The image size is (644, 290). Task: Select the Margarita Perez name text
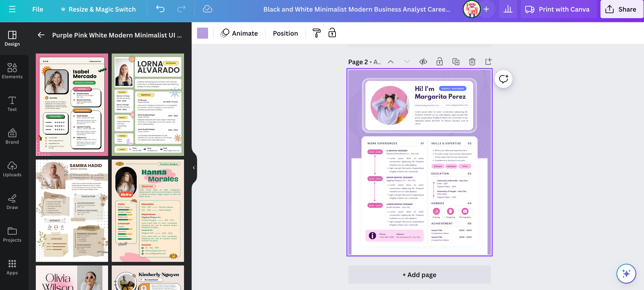(x=440, y=96)
